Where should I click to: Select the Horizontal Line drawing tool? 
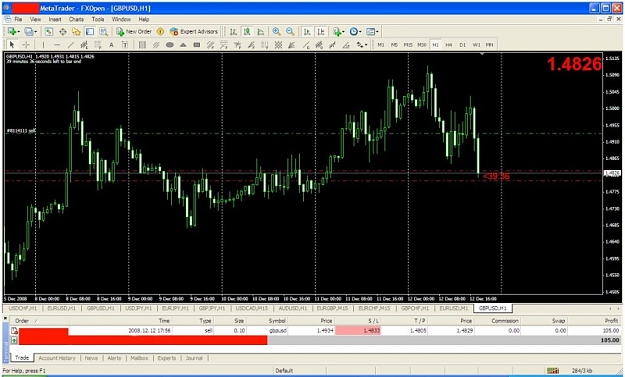point(57,45)
